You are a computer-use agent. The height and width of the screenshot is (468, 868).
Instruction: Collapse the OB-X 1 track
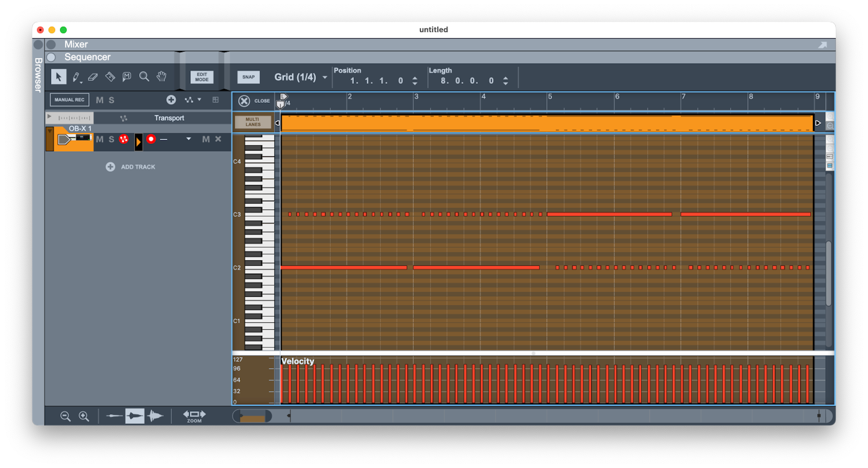(x=49, y=131)
